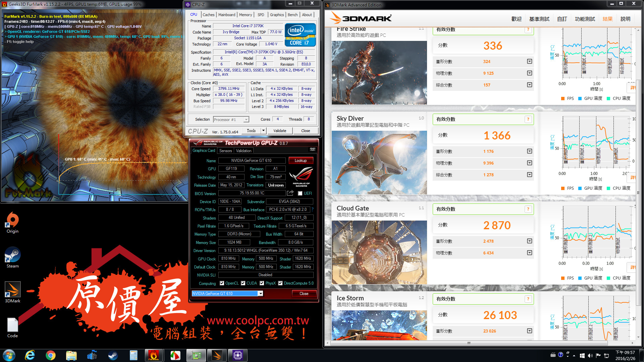
Task: Open GPU-Z Validation tab
Action: (x=244, y=151)
